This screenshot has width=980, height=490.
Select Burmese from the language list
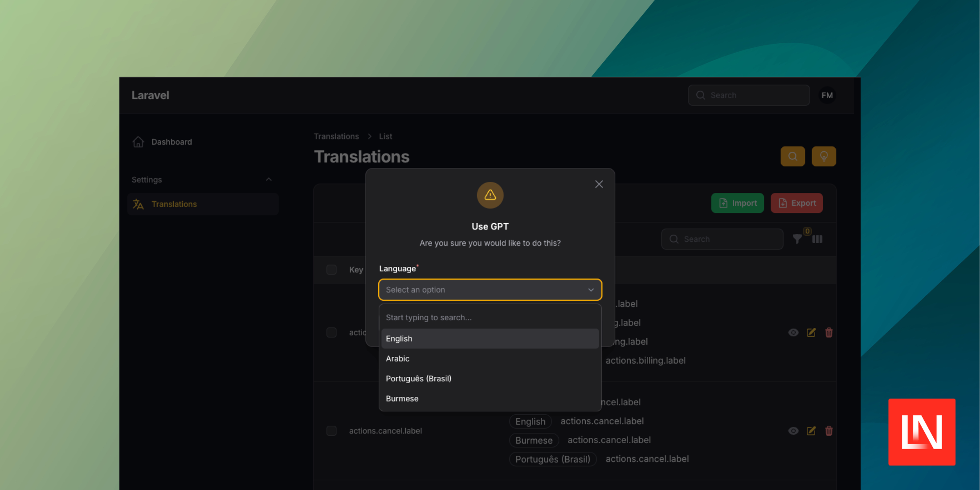(403, 398)
